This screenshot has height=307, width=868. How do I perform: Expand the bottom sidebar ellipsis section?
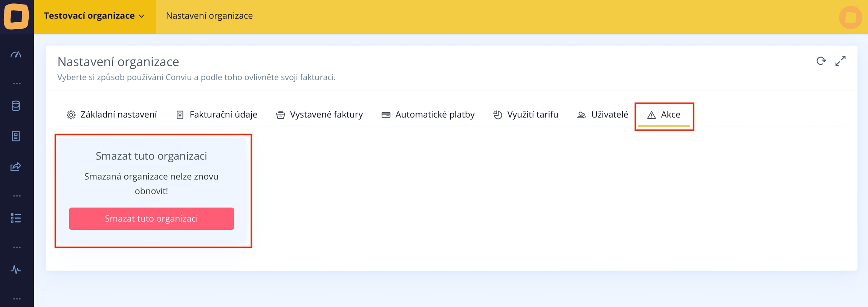click(17, 299)
